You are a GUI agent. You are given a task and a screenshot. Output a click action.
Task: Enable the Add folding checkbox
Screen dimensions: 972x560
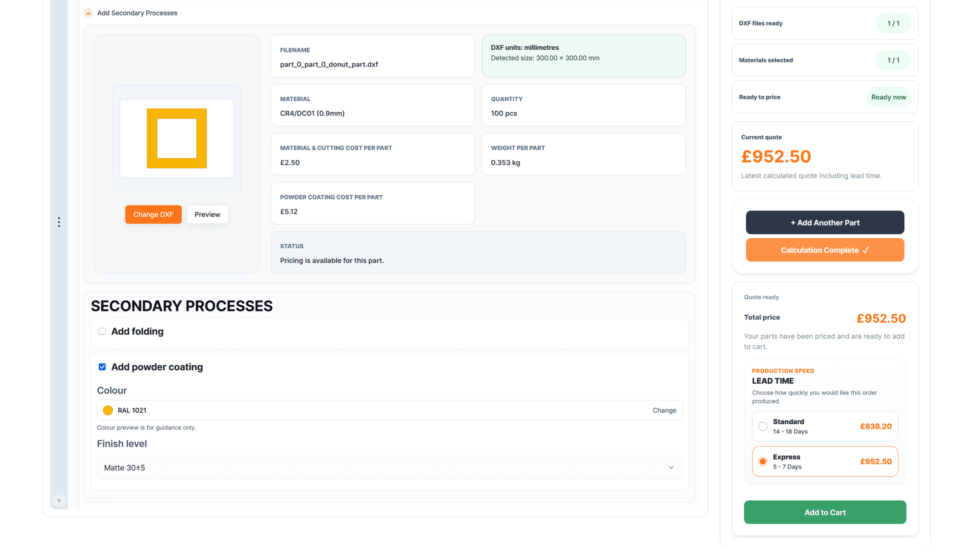click(102, 331)
